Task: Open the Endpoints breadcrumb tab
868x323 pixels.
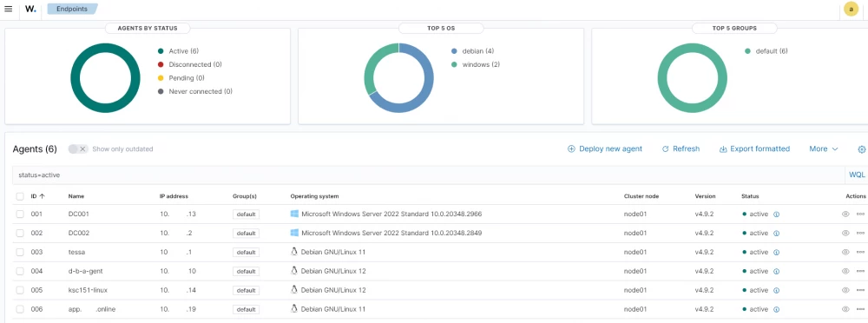Action: (72, 9)
